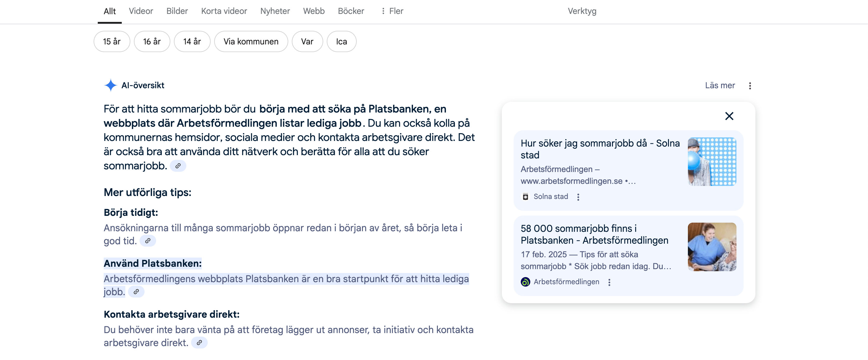Open three-dot menu beside Arbetsförmedlingen source
This screenshot has height=360, width=868.
point(609,282)
